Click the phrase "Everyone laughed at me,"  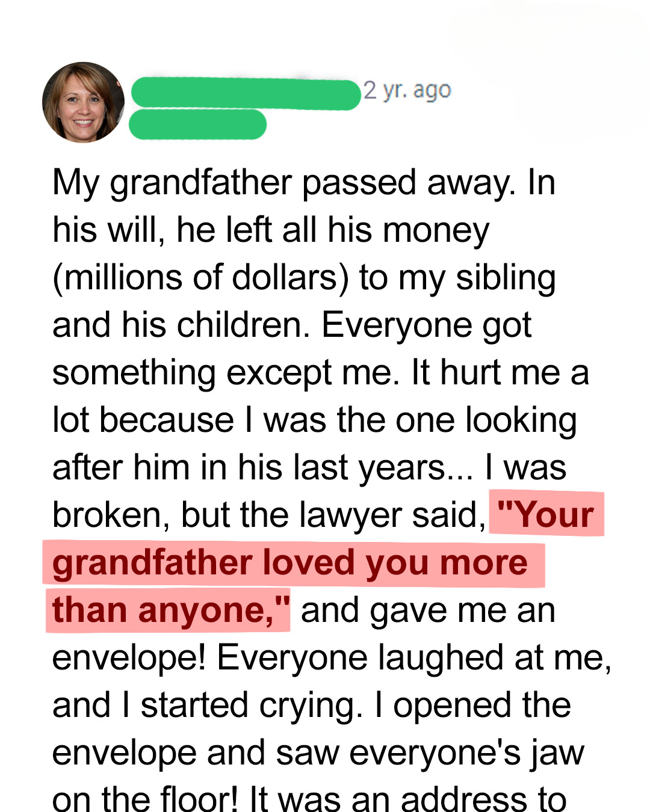coord(415,658)
